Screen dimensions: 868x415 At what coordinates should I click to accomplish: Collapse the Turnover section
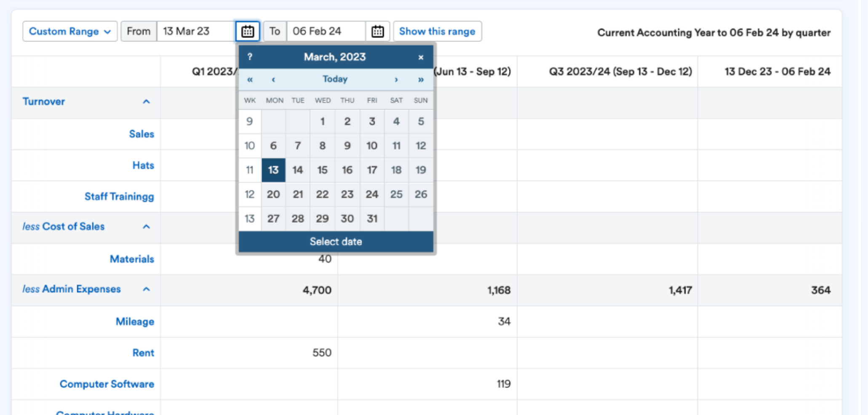[146, 101]
